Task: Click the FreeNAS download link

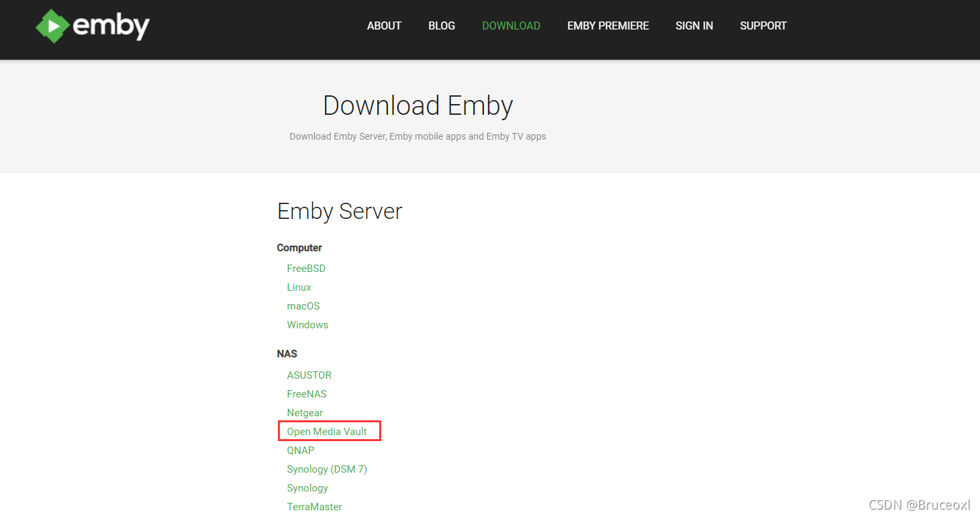Action: pyautogui.click(x=307, y=394)
